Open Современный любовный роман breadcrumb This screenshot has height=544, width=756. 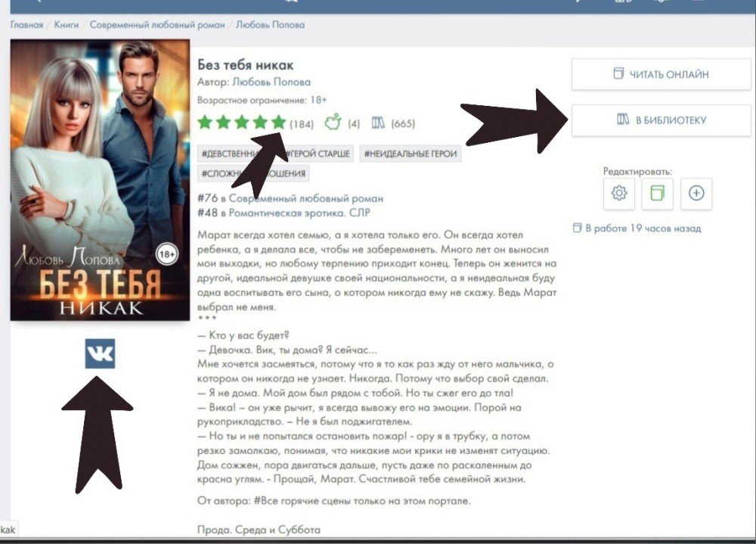(157, 25)
